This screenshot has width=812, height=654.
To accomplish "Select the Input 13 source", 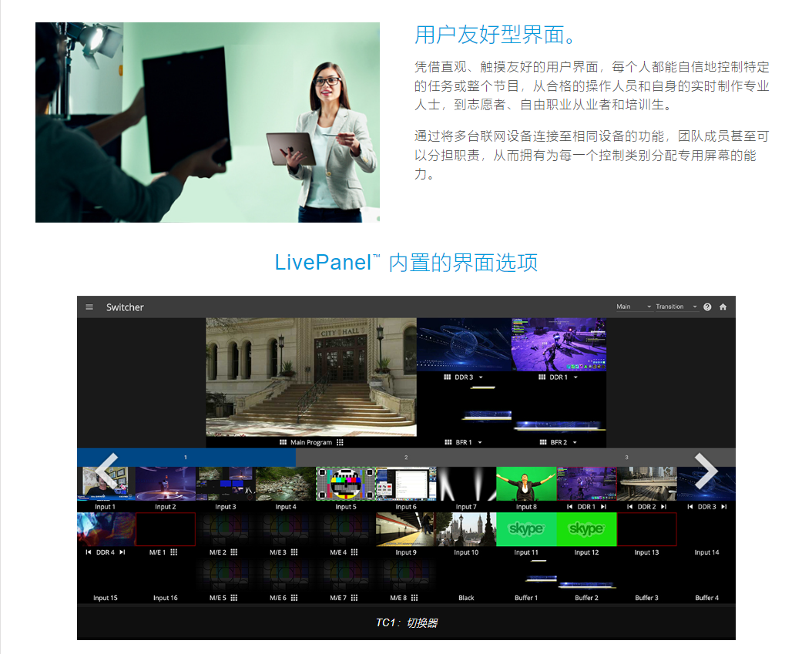I will (647, 529).
